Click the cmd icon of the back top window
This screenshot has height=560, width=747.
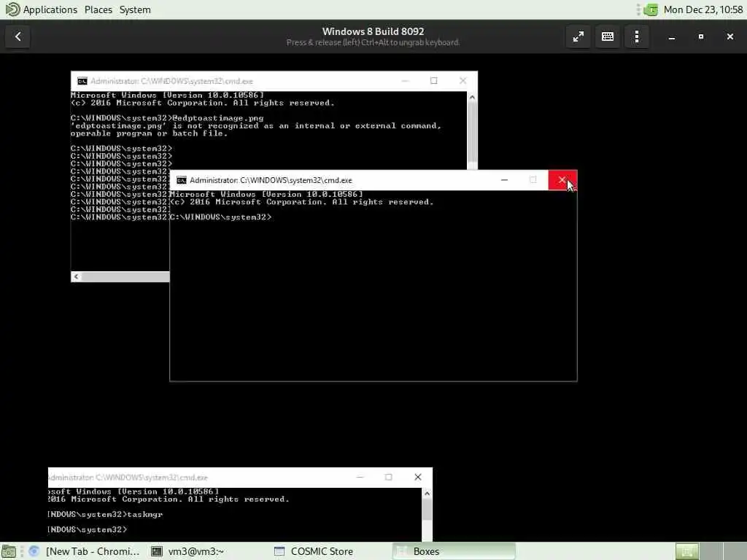pyautogui.click(x=82, y=81)
